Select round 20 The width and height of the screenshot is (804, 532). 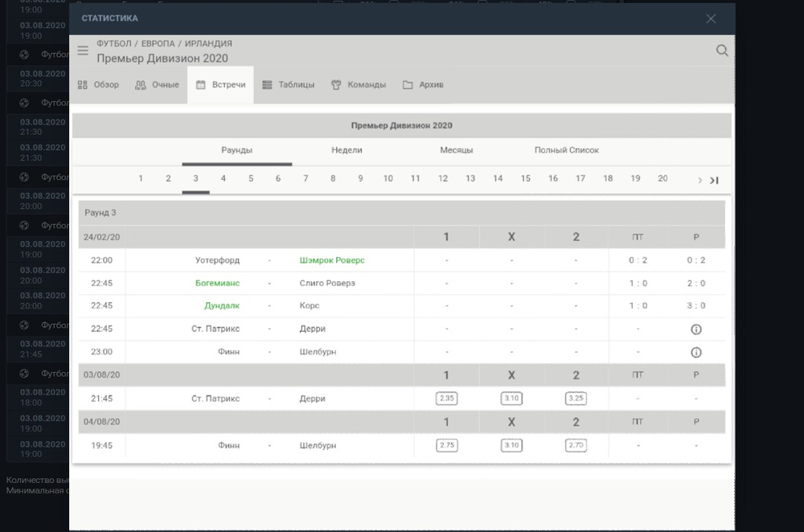[662, 178]
